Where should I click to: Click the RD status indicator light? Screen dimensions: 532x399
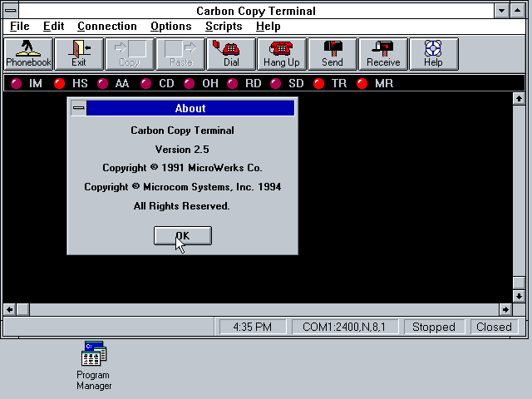(x=233, y=83)
